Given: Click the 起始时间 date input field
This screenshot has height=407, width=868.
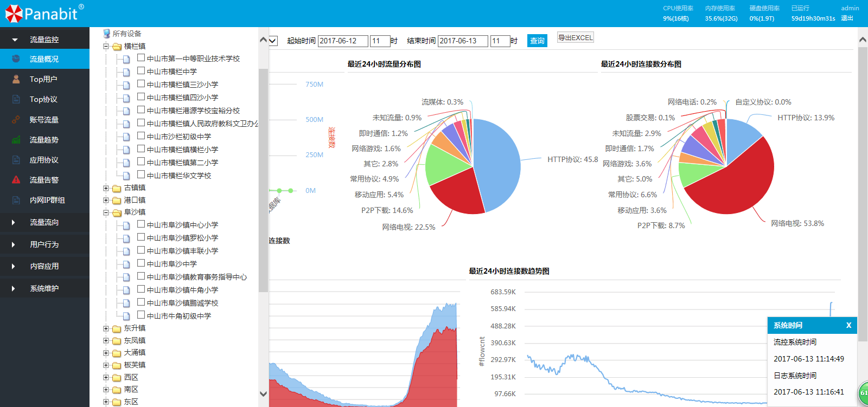Looking at the screenshot, I should (x=343, y=41).
